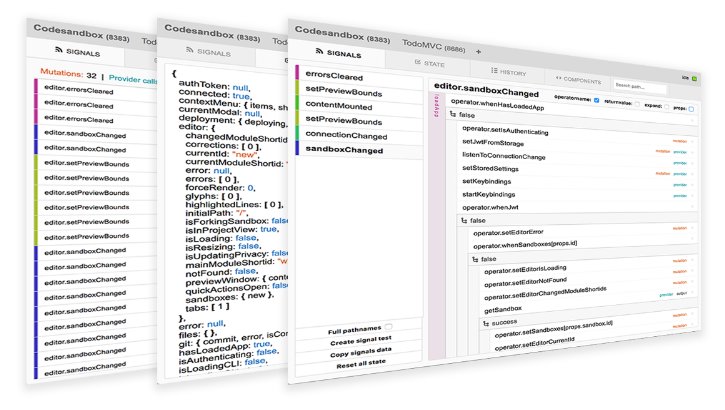Click hasLoadedApp: true state value
Screen dimensions: 725x410
[x=225, y=349]
